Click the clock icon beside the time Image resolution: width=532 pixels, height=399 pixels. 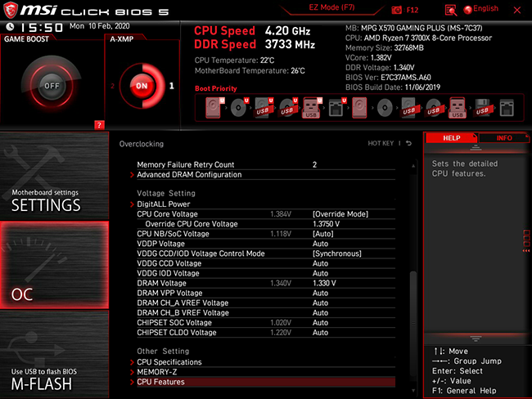(10, 26)
